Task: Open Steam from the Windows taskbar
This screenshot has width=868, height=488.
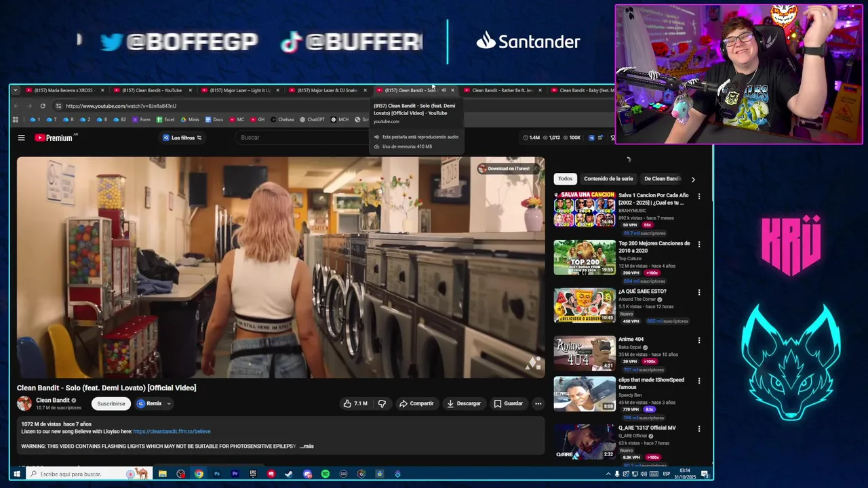Action: click(x=289, y=474)
